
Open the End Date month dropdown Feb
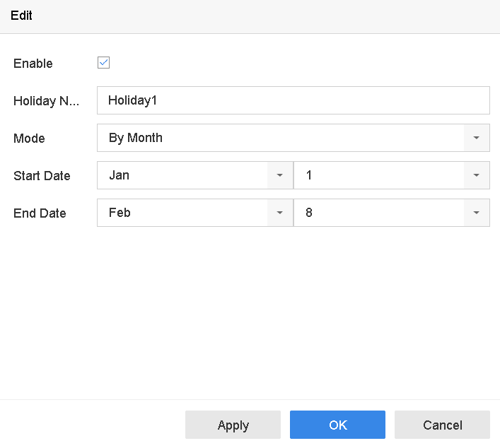[x=194, y=213]
